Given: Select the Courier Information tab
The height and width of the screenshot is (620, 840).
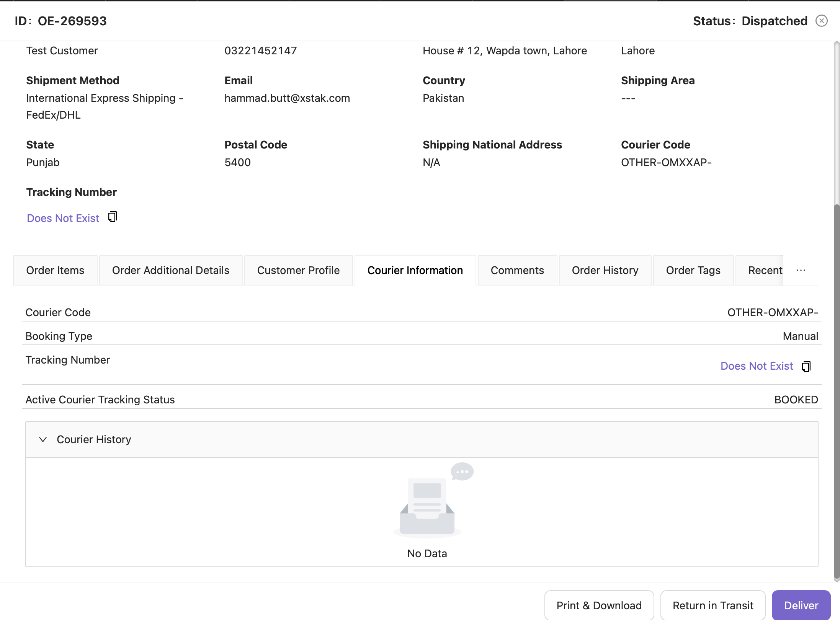Looking at the screenshot, I should point(415,270).
